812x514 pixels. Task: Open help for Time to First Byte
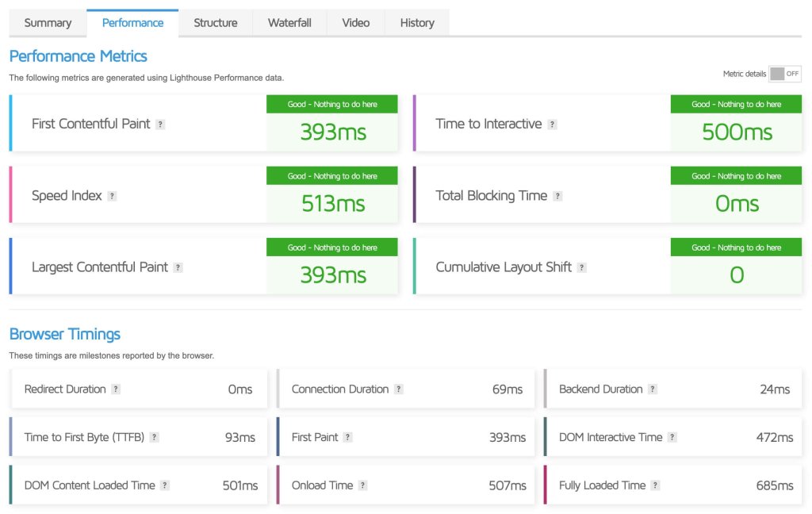click(x=155, y=437)
